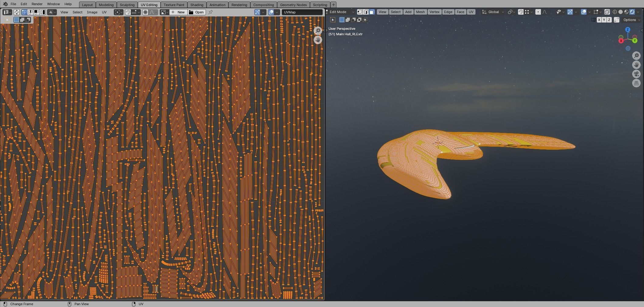Click X axis on navigation gizmo
The height and width of the screenshot is (307, 644).
621,41
